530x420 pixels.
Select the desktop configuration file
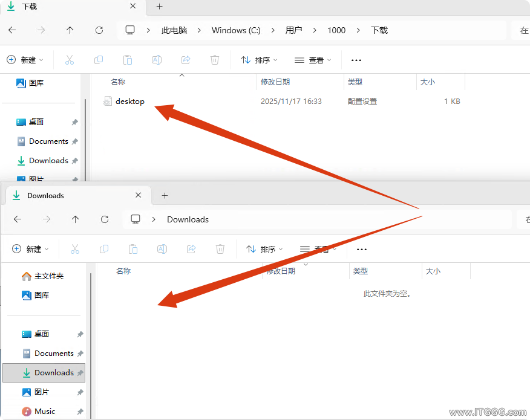pyautogui.click(x=128, y=101)
